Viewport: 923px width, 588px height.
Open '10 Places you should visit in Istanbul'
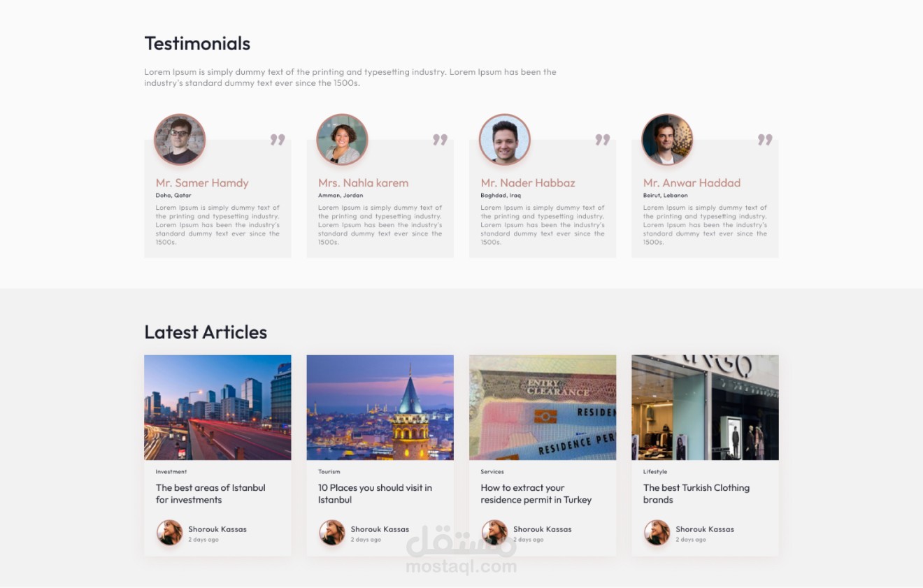[x=375, y=494]
